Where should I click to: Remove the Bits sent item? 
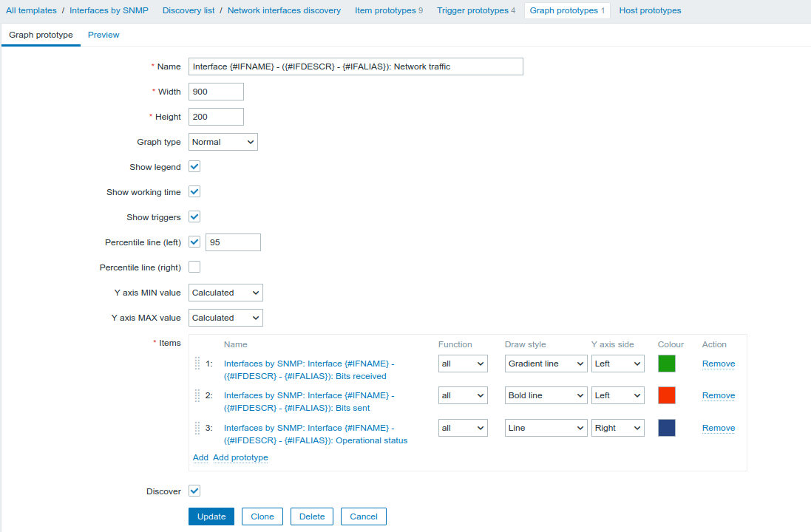719,395
